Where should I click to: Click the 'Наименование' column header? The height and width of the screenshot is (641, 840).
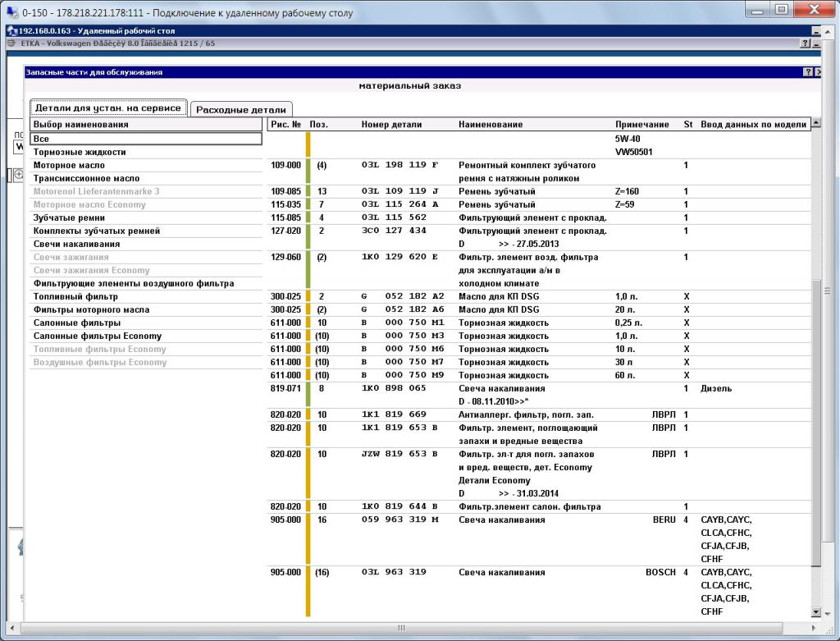pos(491,124)
